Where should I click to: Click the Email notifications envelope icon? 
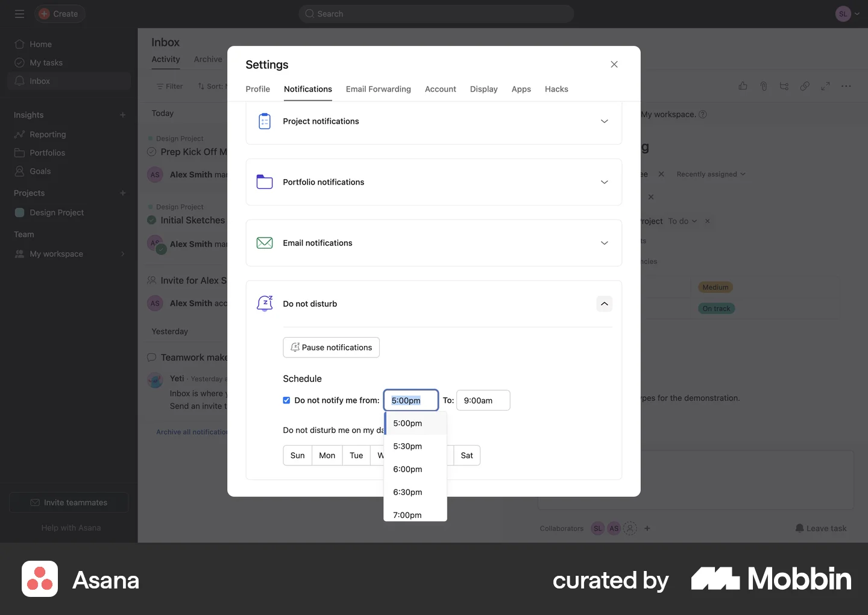[265, 243]
